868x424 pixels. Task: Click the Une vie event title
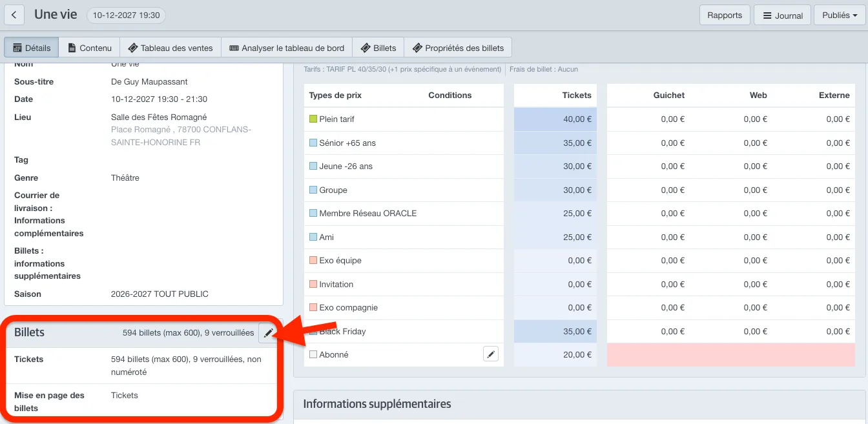(x=56, y=14)
